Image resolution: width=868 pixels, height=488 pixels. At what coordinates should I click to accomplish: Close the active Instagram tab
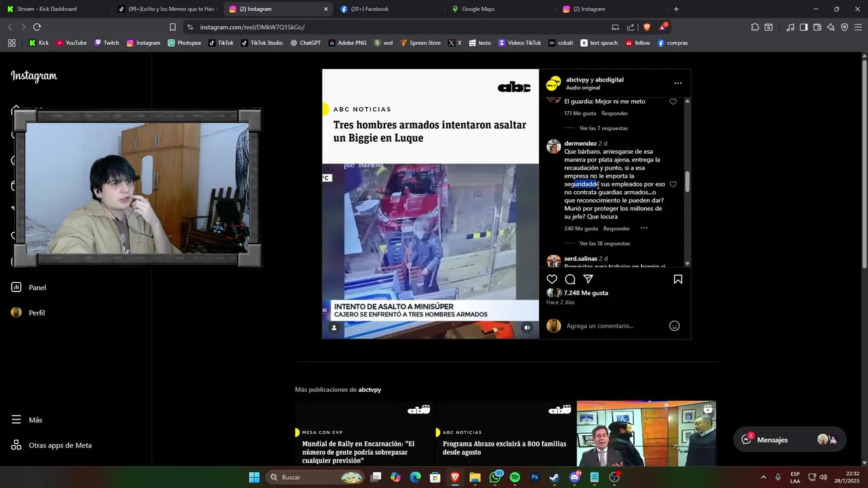click(x=325, y=9)
